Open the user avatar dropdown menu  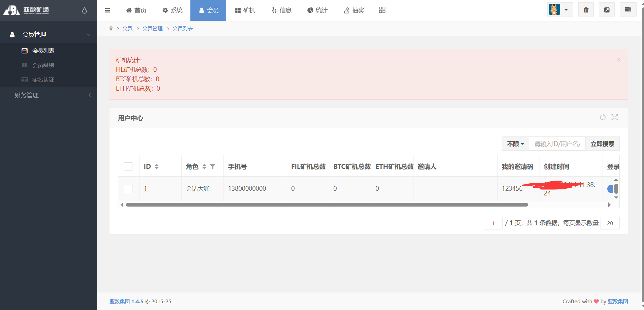(560, 10)
